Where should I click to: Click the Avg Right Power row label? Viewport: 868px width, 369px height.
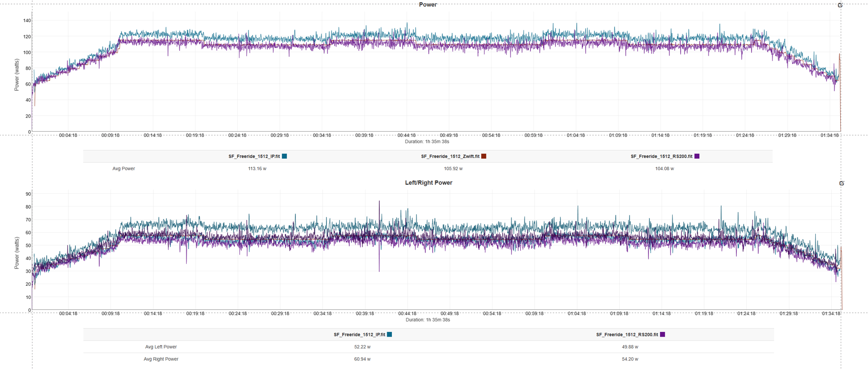(x=161, y=359)
